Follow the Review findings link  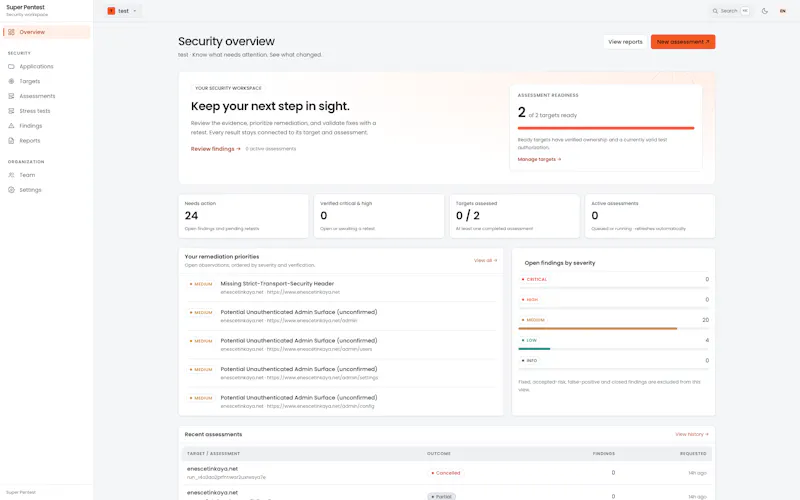pos(215,149)
